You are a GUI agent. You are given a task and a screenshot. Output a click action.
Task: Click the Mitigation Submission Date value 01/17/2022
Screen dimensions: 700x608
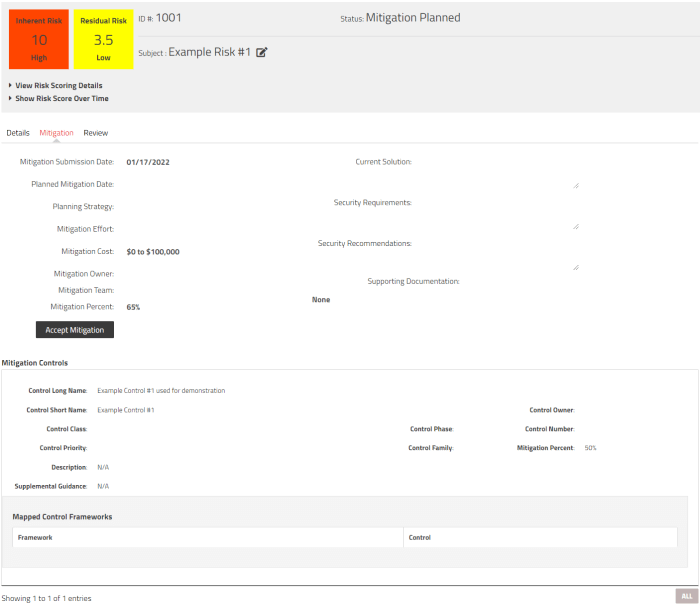tap(148, 162)
